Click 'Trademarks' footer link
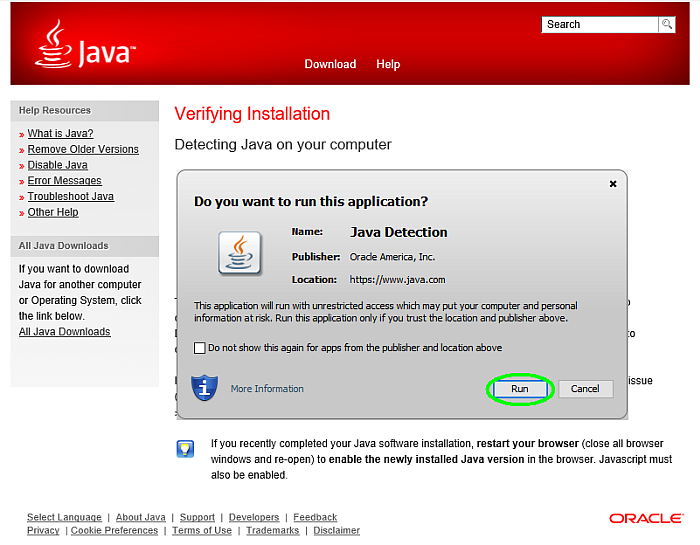 273,530
